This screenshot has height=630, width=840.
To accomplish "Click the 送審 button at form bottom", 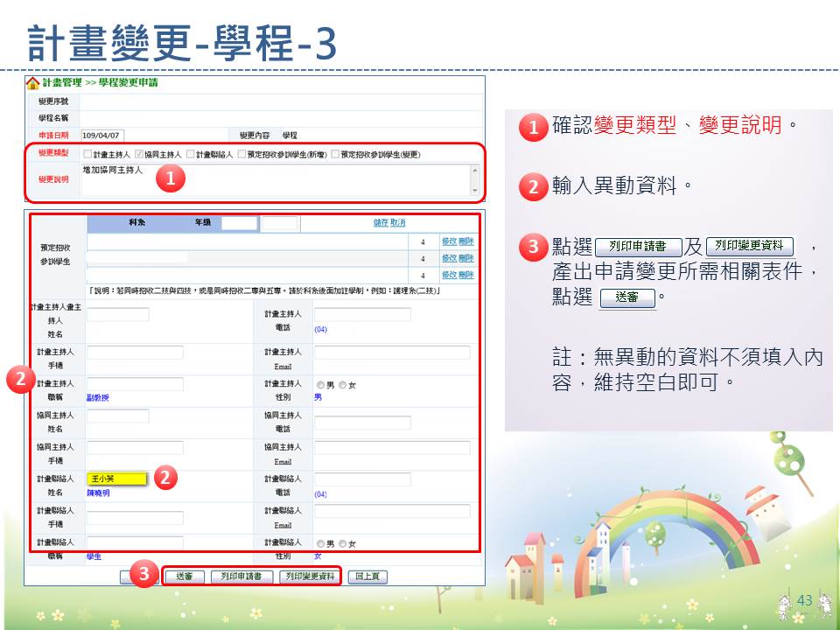I will [184, 577].
